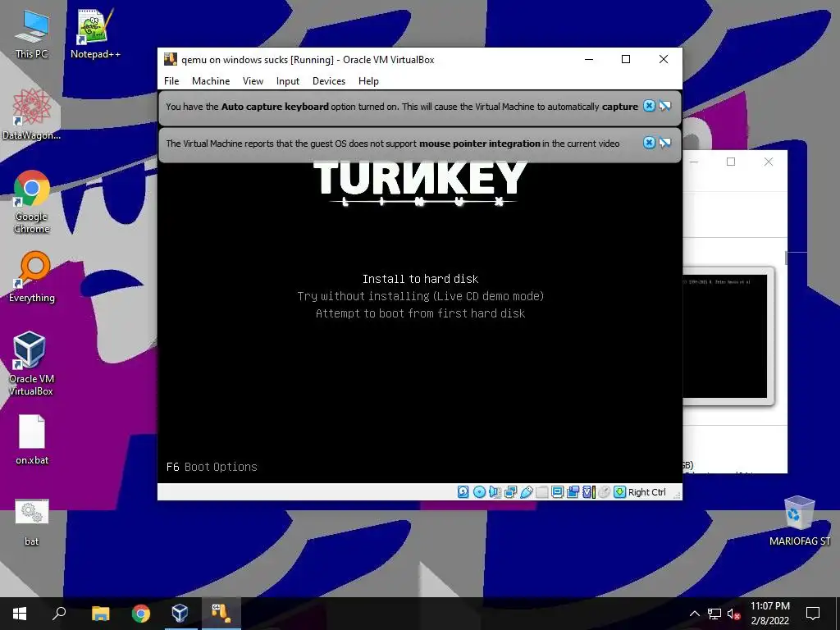The image size is (840, 630).
Task: Select DataWagon desktop shortcut
Action: point(32,115)
